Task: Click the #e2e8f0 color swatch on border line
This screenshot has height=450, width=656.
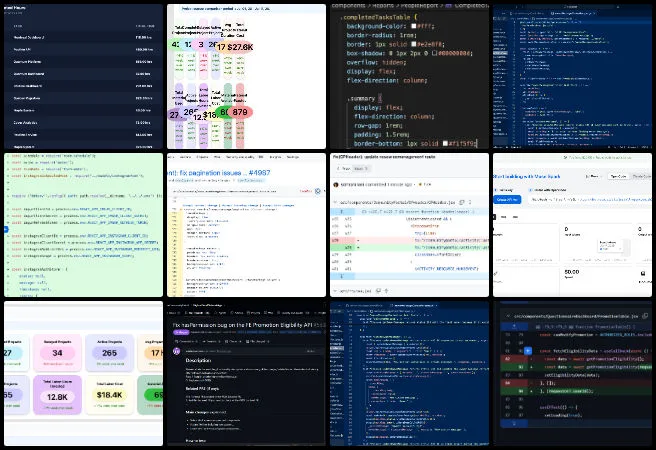Action: coord(414,44)
